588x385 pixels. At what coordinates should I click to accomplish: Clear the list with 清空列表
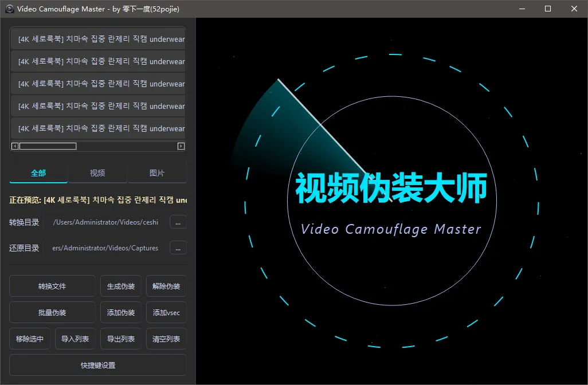coord(166,339)
